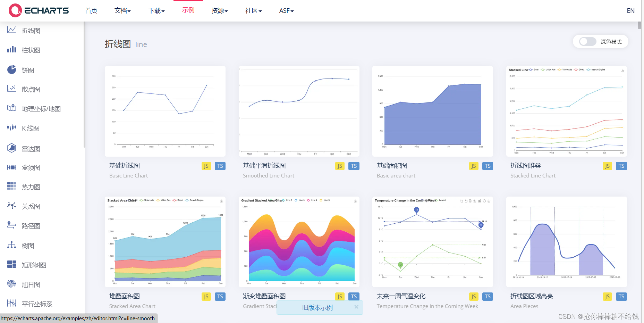Click the graph relation icon in sidebar

[x=12, y=206]
